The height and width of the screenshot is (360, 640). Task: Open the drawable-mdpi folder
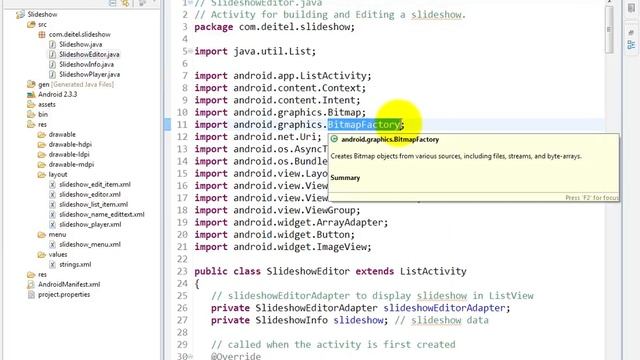coord(71,164)
